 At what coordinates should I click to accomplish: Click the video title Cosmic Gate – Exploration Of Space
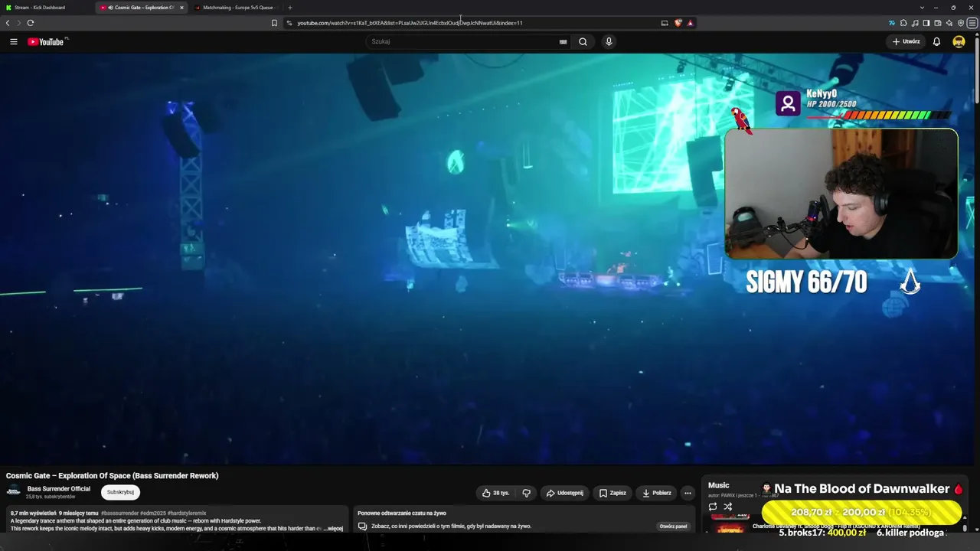point(113,476)
